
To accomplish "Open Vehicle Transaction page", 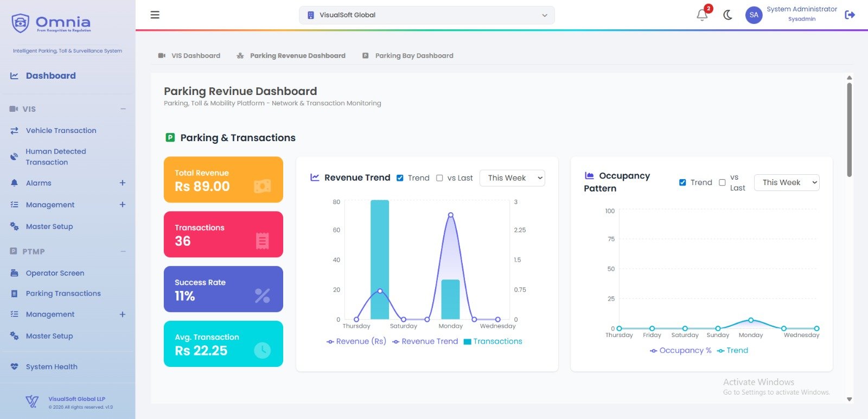I will point(61,130).
